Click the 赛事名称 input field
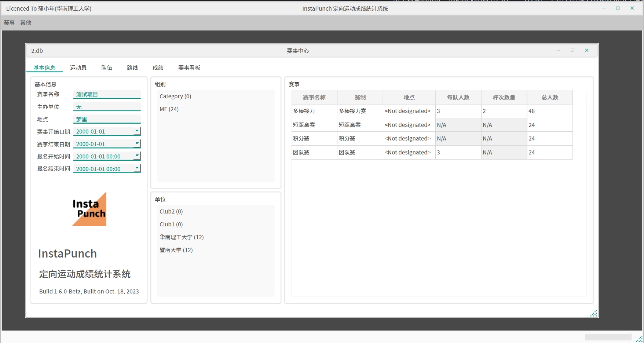 107,95
